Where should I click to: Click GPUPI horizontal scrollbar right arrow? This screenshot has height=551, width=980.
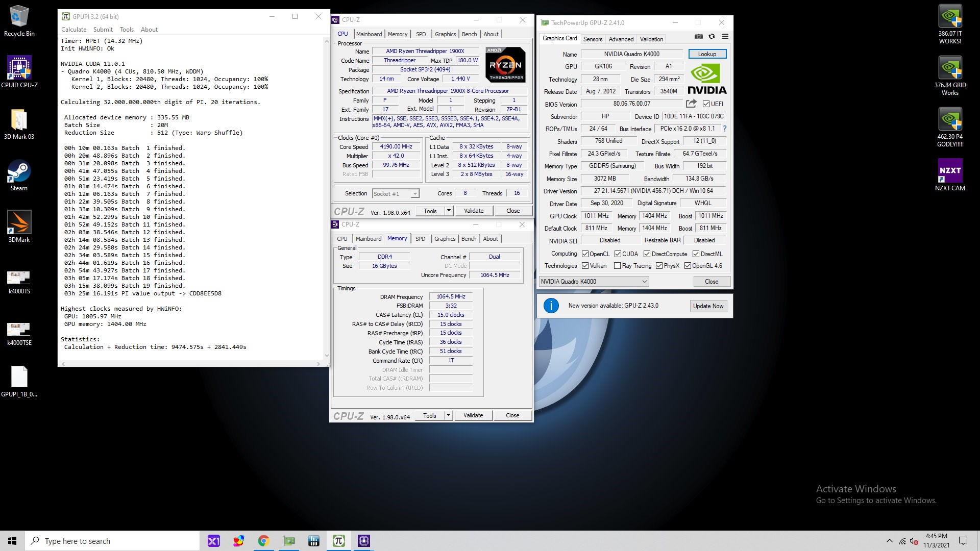(318, 364)
